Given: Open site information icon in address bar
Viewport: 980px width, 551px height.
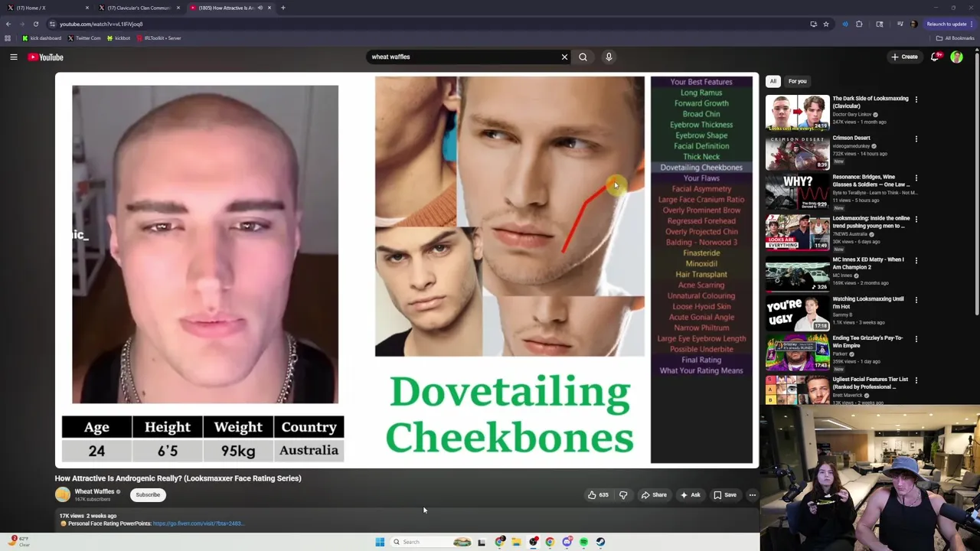Looking at the screenshot, I should click(52, 24).
